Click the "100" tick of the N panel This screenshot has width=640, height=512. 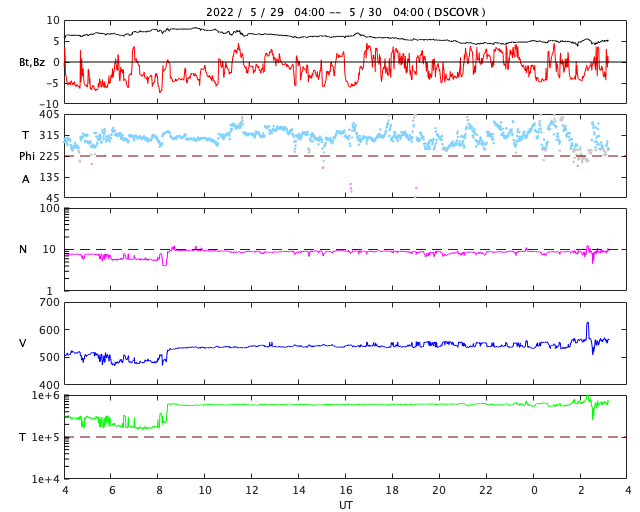(x=49, y=208)
